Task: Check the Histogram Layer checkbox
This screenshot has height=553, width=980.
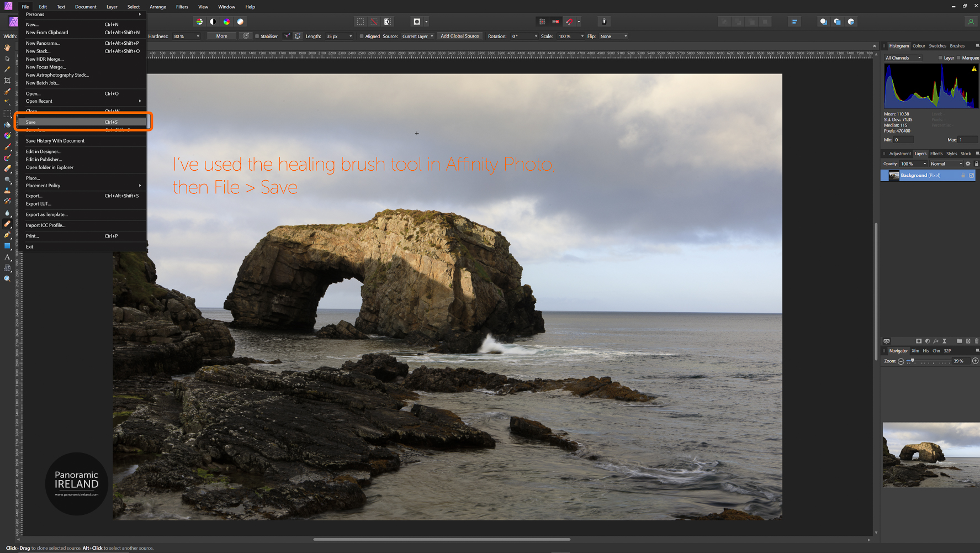Action: [940, 58]
